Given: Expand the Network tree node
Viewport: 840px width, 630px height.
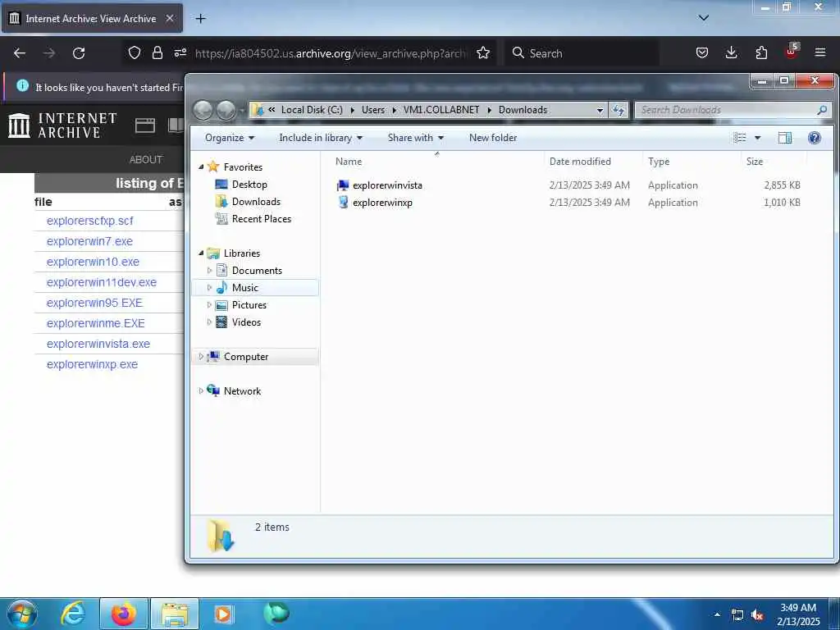Looking at the screenshot, I should tap(201, 391).
